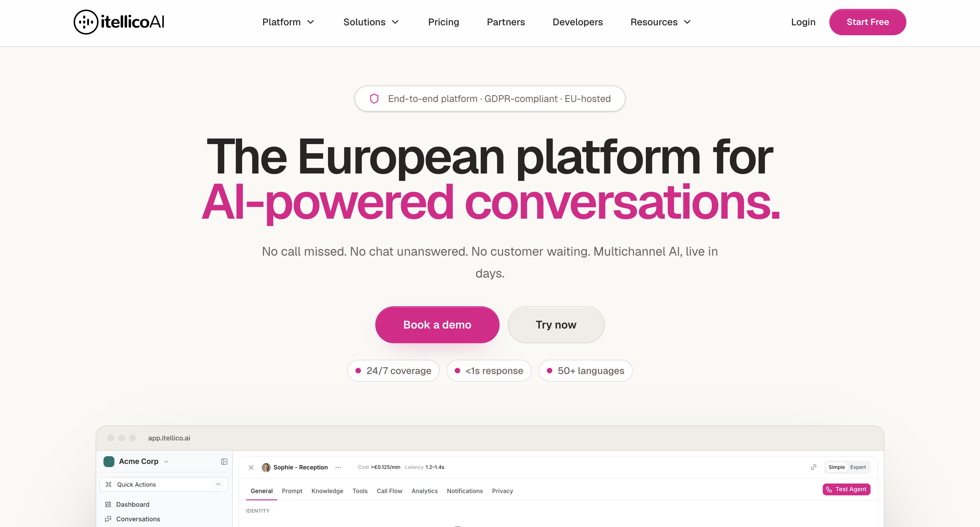Switch to the Knowledge tab
This screenshot has height=527, width=980.
click(x=327, y=491)
